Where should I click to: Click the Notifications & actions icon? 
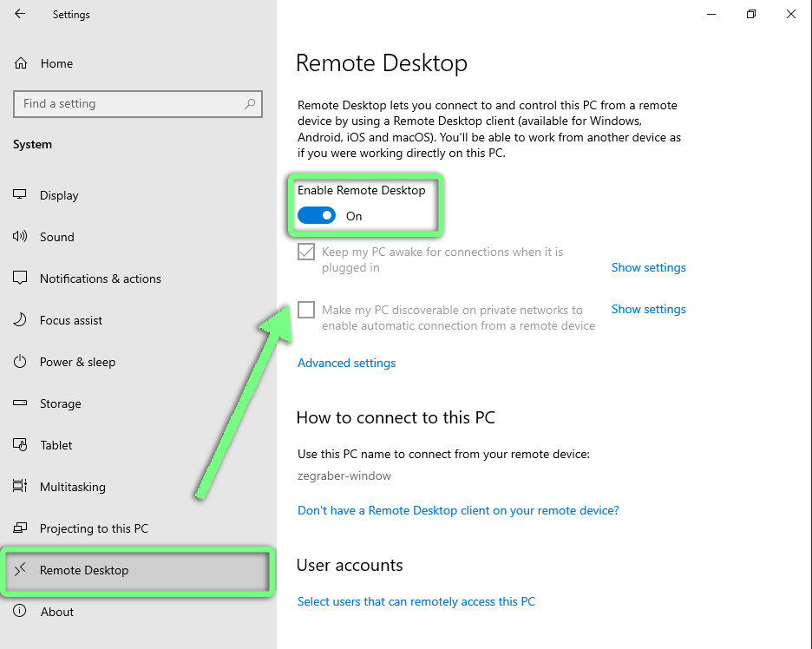click(19, 279)
